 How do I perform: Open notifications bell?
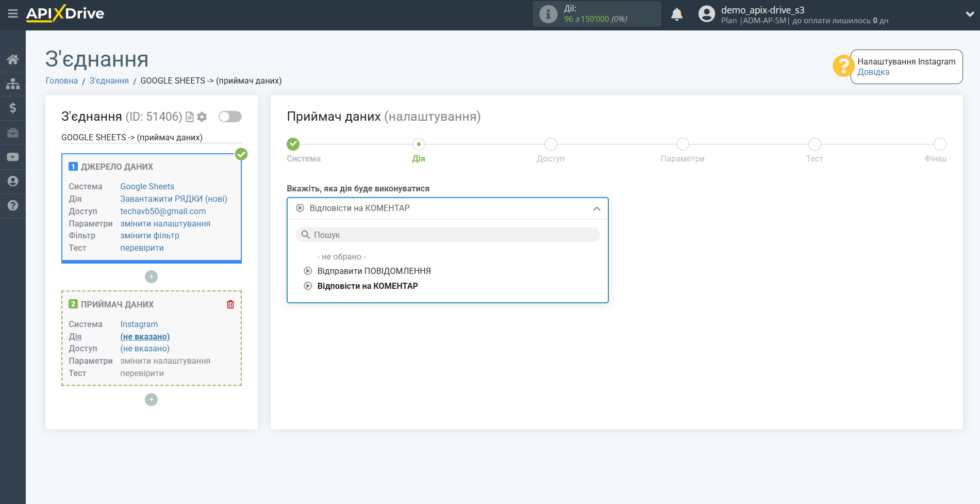(x=677, y=14)
